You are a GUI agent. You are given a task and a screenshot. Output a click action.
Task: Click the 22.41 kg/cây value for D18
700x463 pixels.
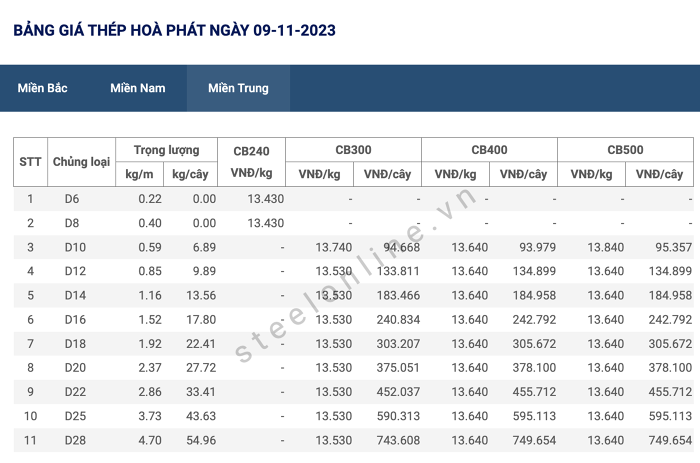click(201, 343)
